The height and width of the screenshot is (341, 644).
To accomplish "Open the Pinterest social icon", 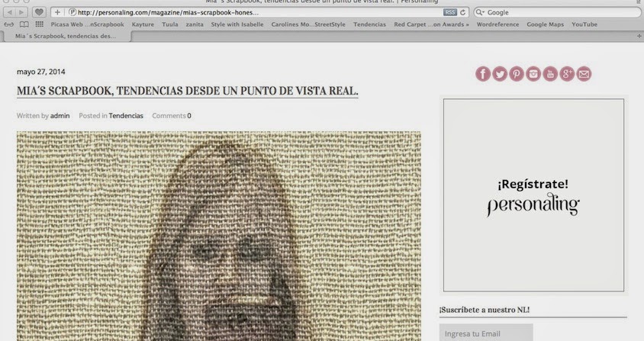I will (x=517, y=74).
